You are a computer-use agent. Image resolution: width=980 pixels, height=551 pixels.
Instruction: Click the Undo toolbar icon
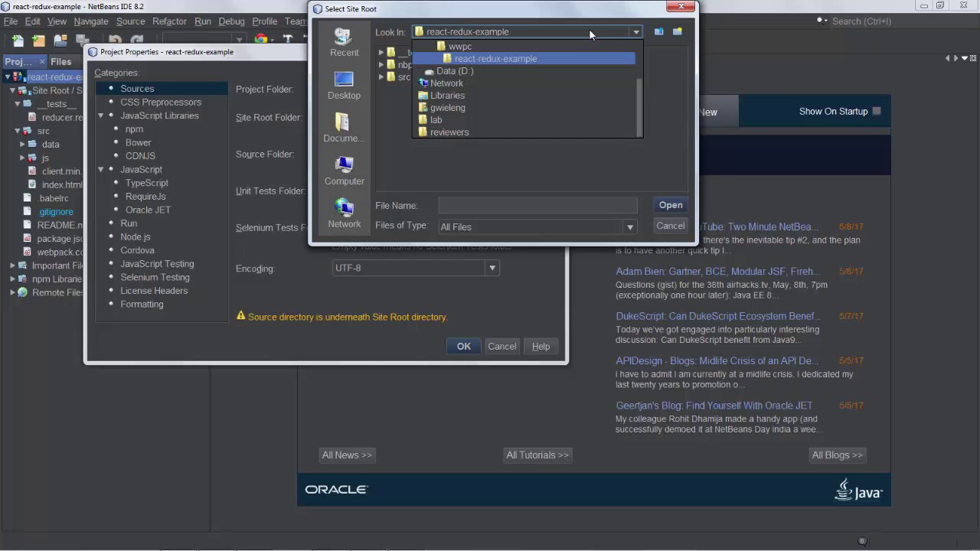pos(115,40)
